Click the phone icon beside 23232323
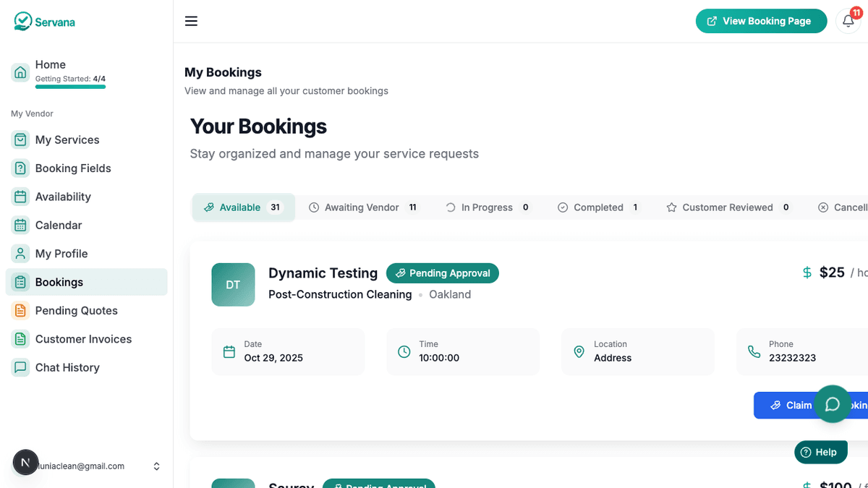 pyautogui.click(x=754, y=352)
